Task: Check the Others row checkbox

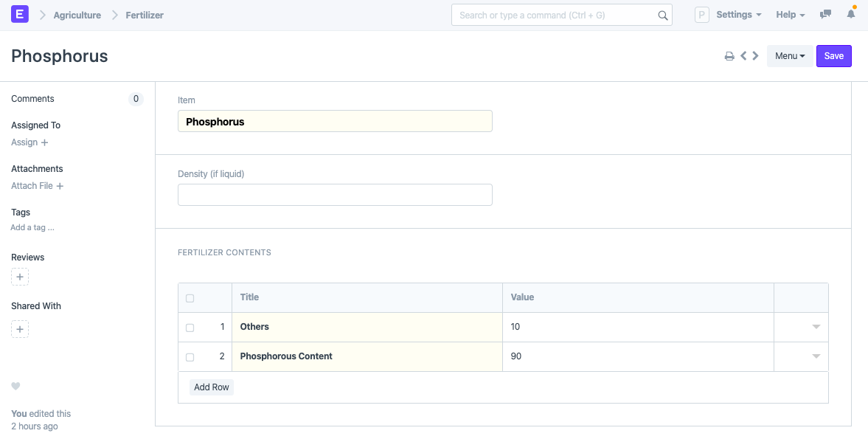Action: coord(190,328)
